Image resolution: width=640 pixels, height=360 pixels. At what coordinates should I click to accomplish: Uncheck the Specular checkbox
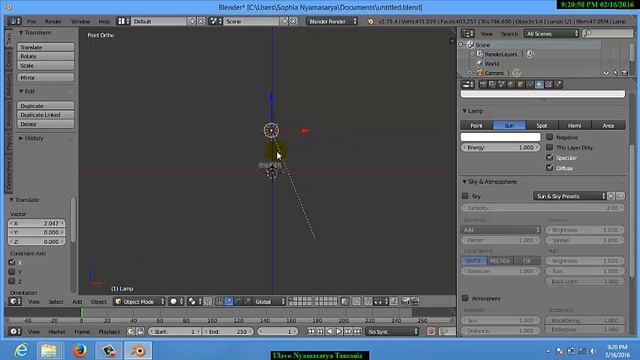(549, 157)
